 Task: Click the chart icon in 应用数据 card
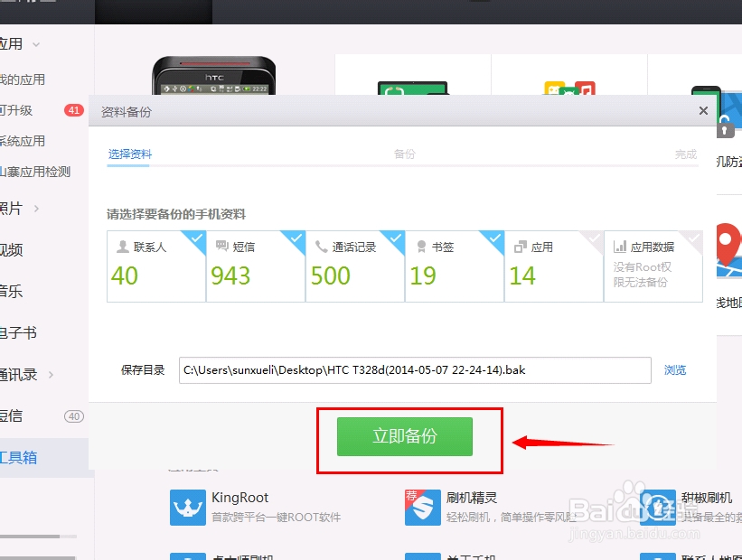coord(619,247)
